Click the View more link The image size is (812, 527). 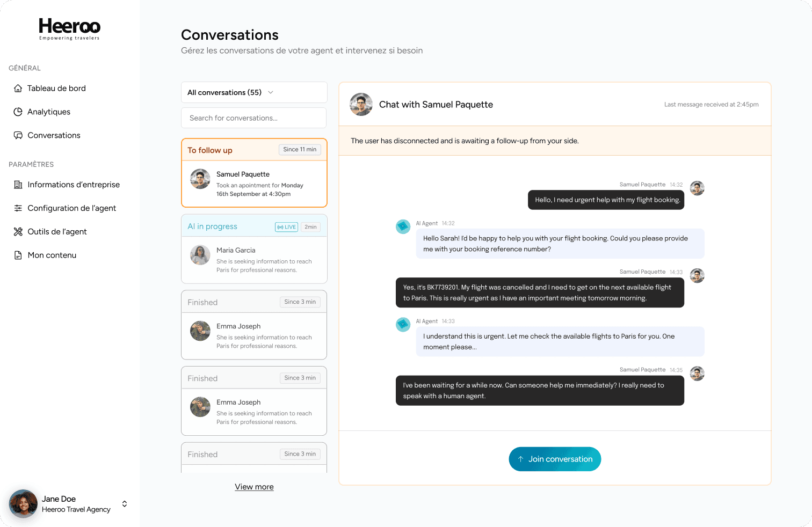tap(254, 487)
